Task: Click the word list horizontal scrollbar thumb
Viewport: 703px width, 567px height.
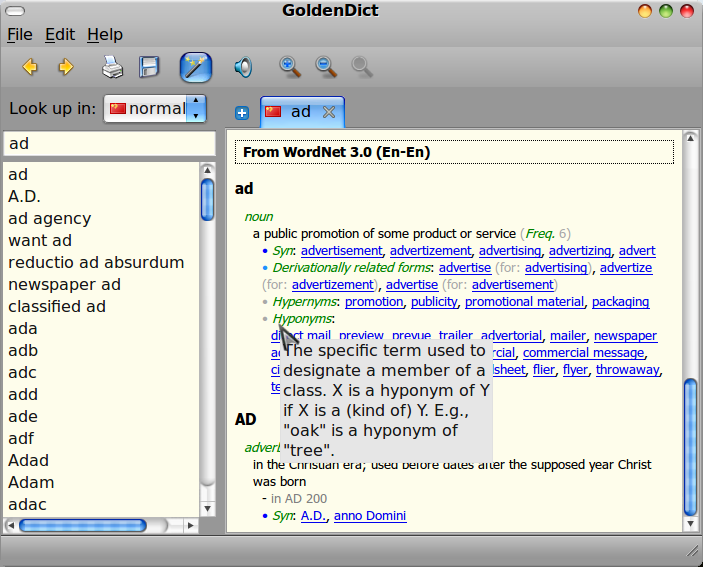Action: point(83,525)
